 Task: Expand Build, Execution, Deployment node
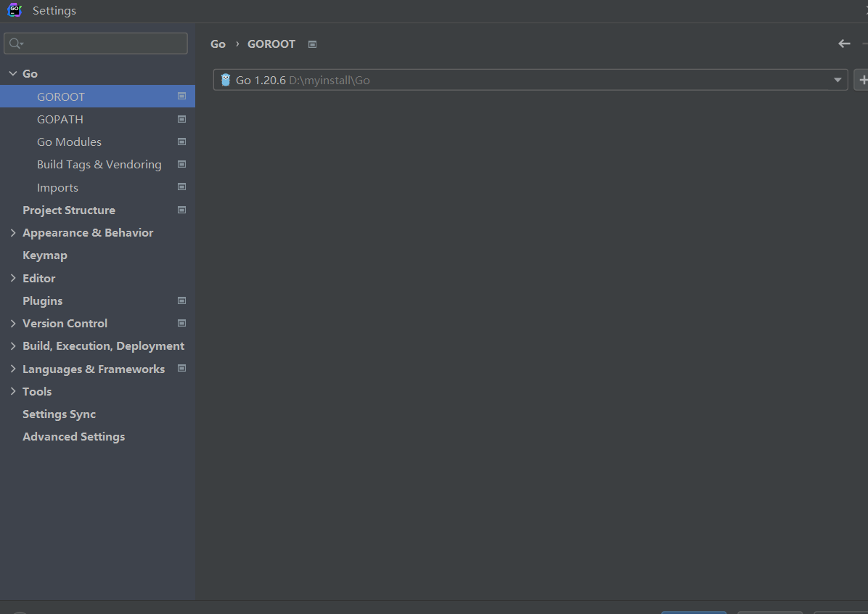click(12, 346)
